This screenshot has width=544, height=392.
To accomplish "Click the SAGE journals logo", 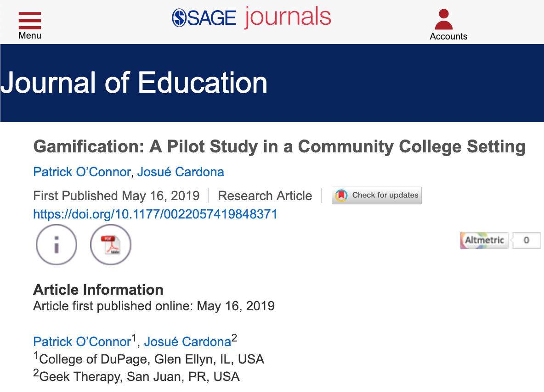I will point(251,17).
